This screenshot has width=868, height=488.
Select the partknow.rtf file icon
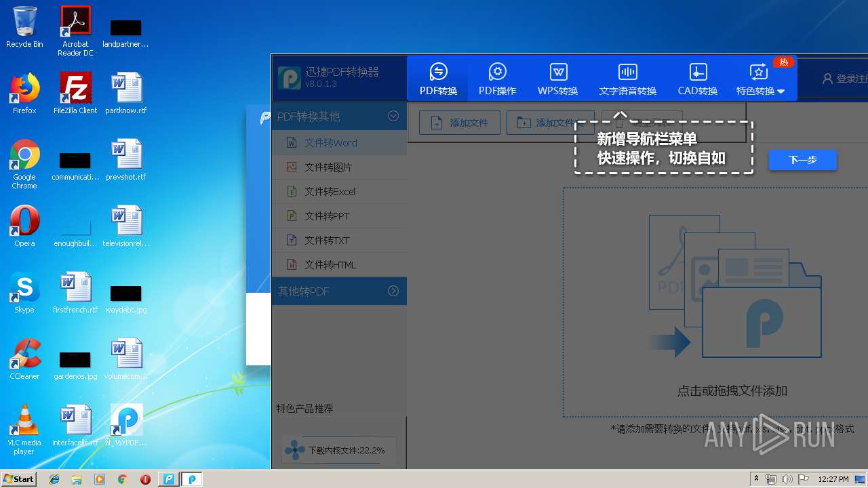126,94
